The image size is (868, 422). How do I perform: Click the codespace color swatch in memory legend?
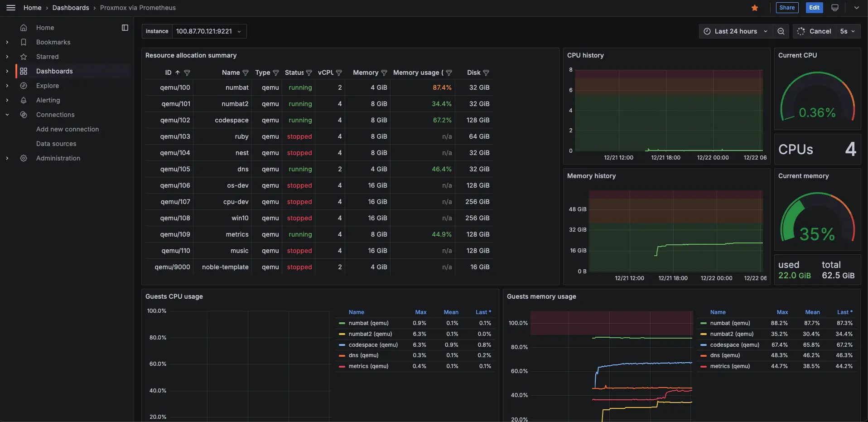(x=704, y=345)
